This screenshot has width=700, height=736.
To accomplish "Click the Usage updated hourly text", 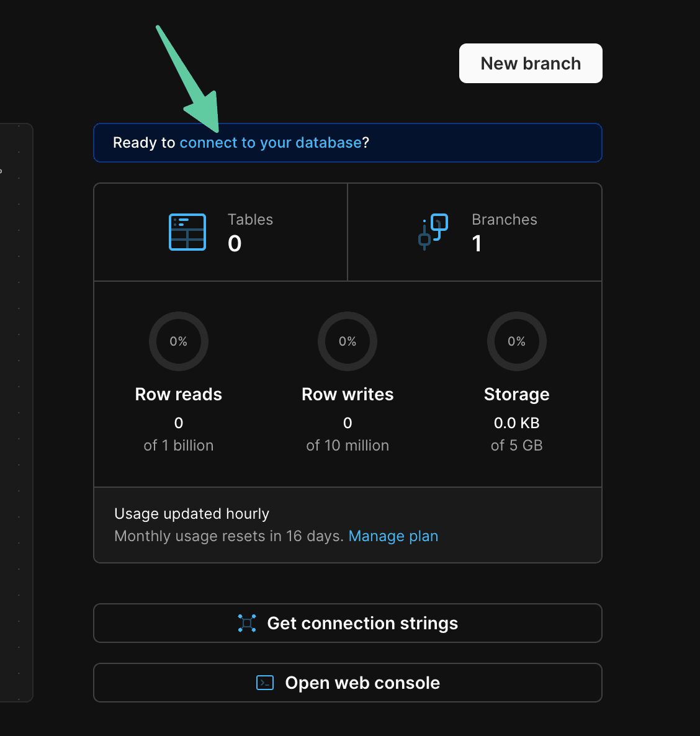I will point(192,514).
